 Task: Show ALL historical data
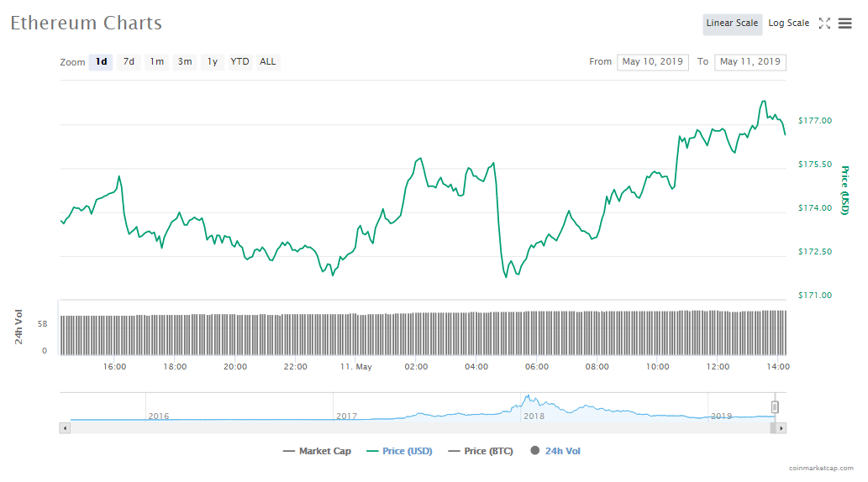(x=267, y=62)
